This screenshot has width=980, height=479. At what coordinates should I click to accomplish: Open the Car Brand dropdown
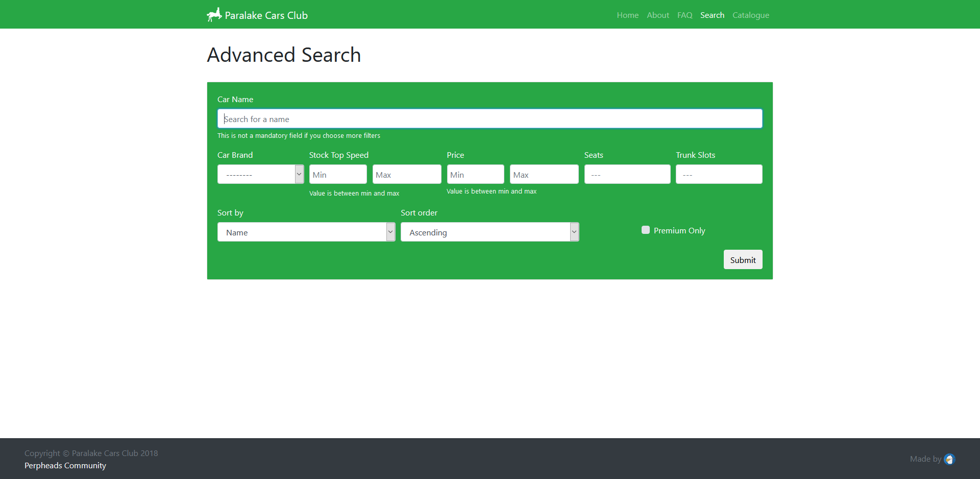point(260,174)
